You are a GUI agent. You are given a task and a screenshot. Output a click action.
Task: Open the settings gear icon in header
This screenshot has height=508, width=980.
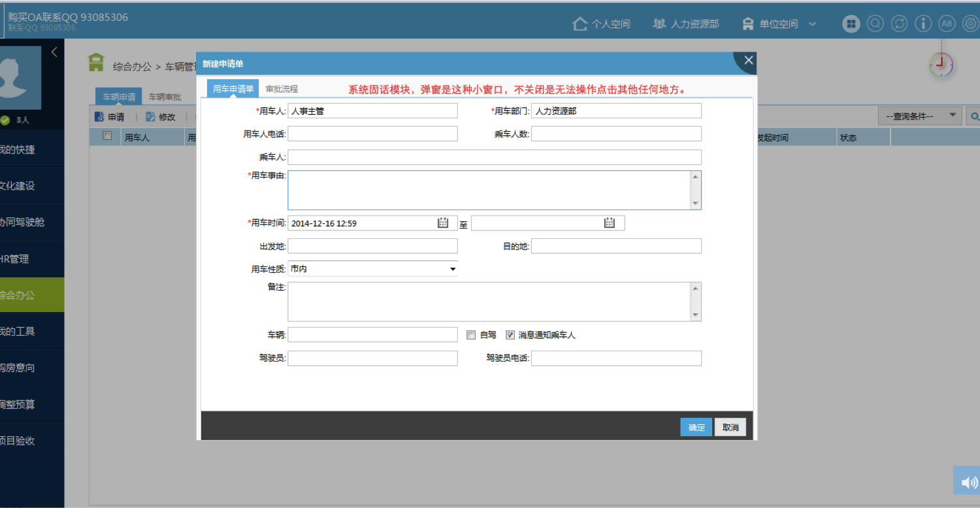(970, 24)
